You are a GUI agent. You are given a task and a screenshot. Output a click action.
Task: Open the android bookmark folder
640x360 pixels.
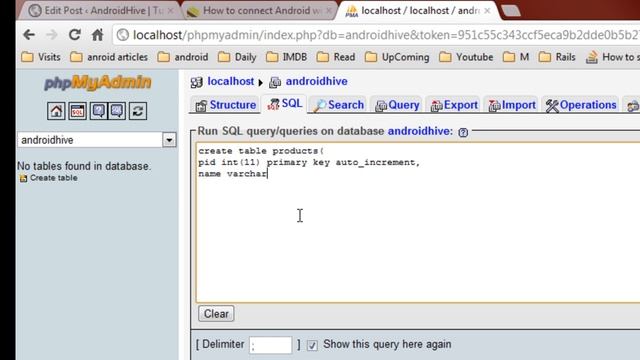[183, 57]
